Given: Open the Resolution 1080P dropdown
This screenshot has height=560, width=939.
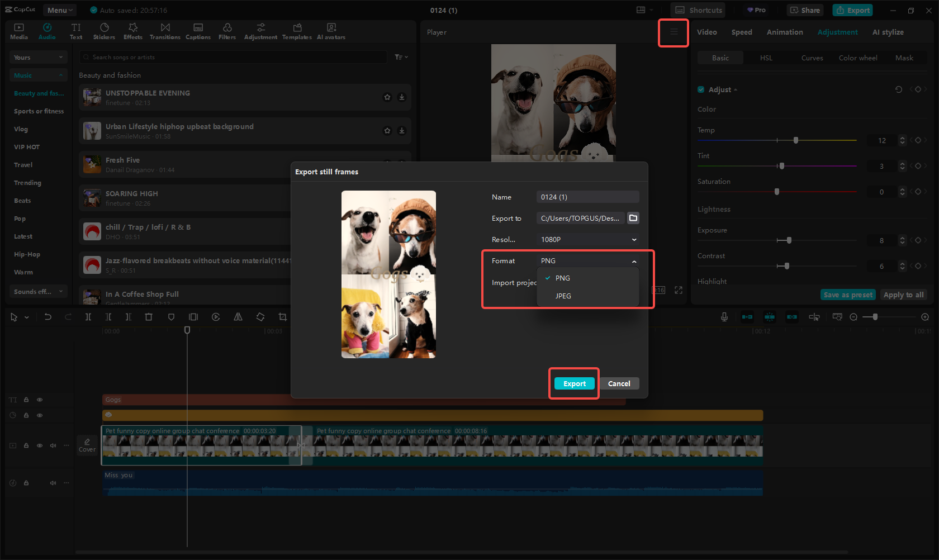Looking at the screenshot, I should point(587,239).
